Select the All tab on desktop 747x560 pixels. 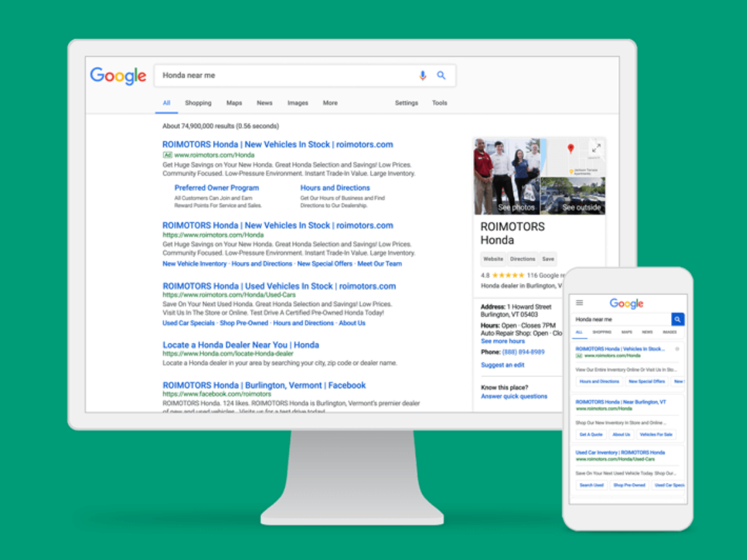click(x=167, y=103)
